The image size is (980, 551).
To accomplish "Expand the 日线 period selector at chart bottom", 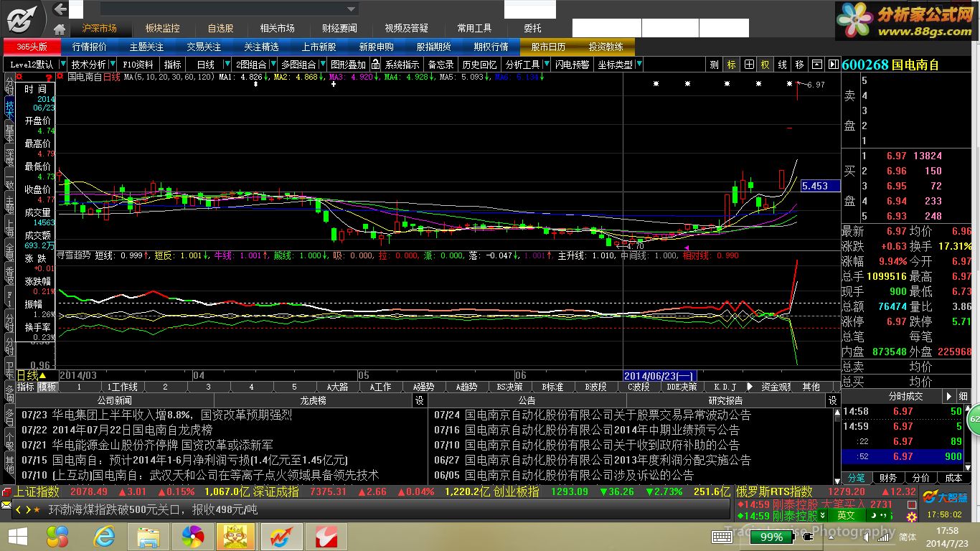I will click(43, 375).
